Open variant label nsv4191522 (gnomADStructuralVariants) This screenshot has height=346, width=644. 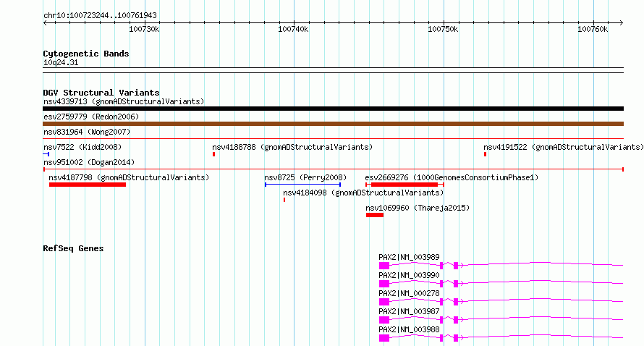pyautogui.click(x=564, y=147)
